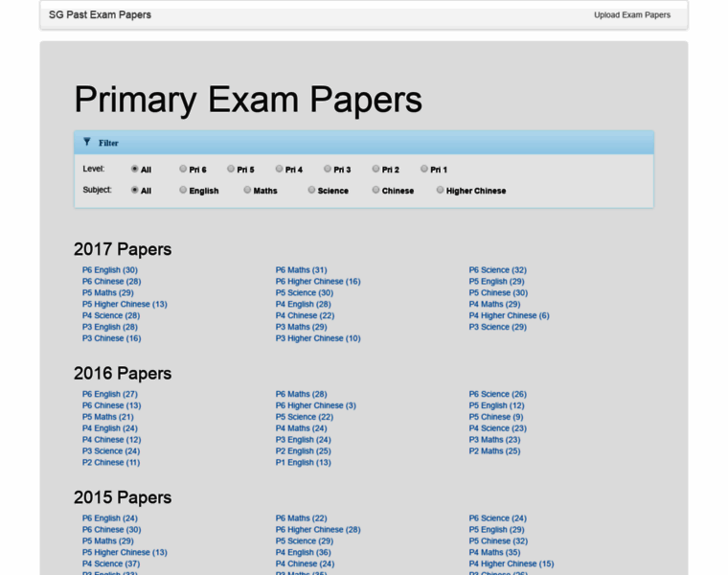Choose the Maths subject radio button
The height and width of the screenshot is (575, 728).
(247, 190)
